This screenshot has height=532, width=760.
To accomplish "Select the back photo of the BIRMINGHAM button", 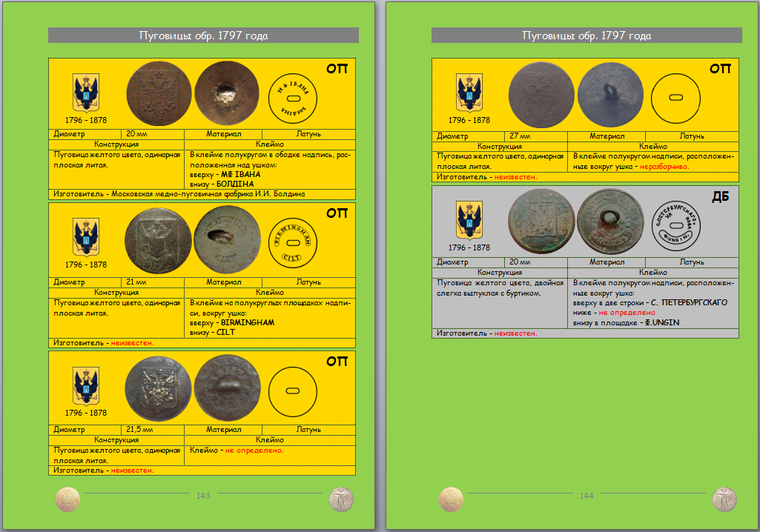I will (226, 242).
